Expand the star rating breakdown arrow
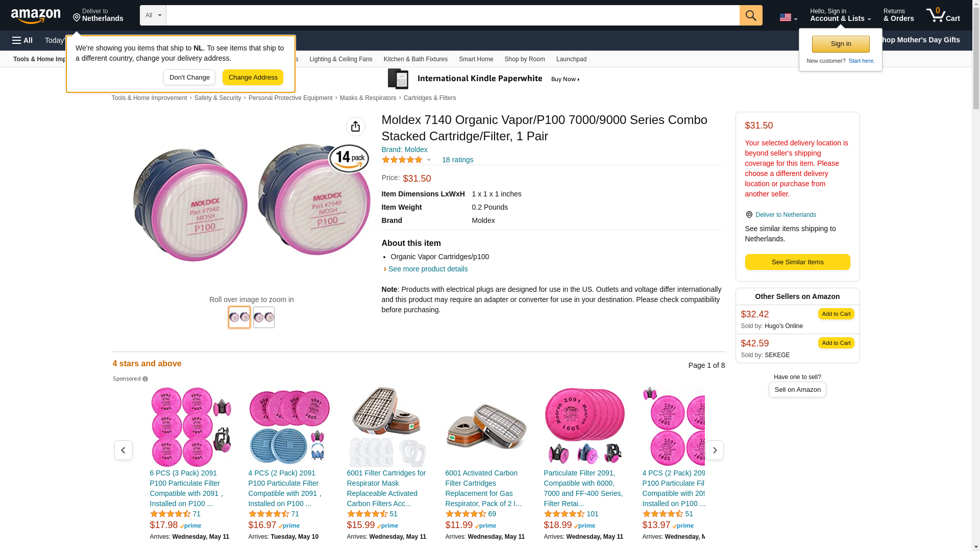 [x=429, y=160]
